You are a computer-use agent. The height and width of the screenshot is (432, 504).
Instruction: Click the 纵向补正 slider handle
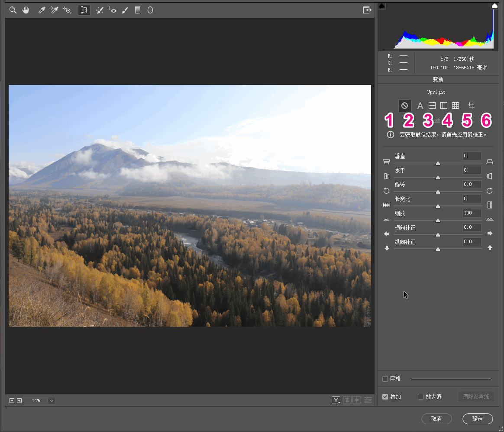point(438,249)
